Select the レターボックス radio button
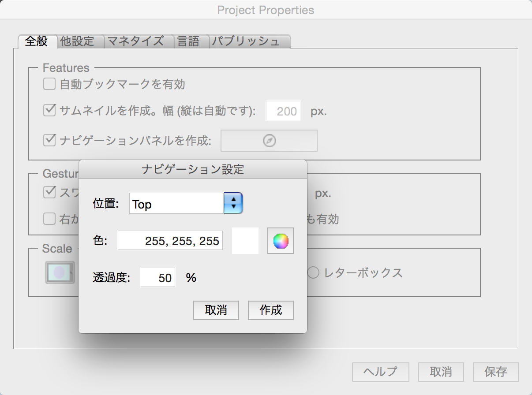Screen dimensions: 532x395 [x=313, y=273]
